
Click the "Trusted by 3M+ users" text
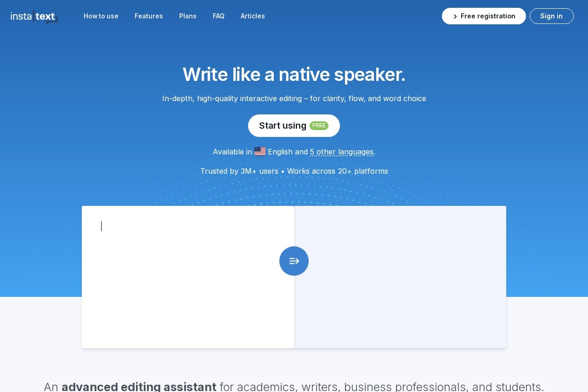pyautogui.click(x=239, y=171)
